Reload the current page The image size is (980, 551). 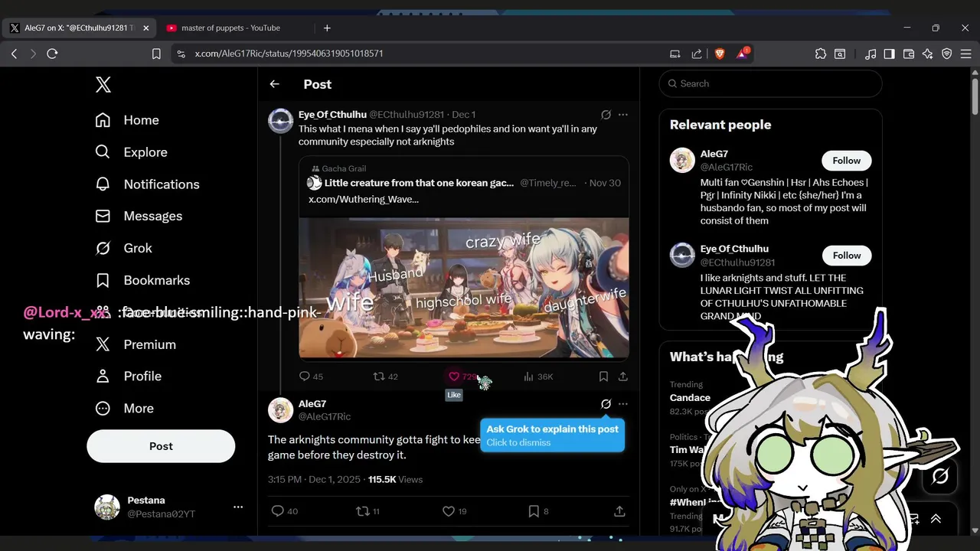point(52,54)
